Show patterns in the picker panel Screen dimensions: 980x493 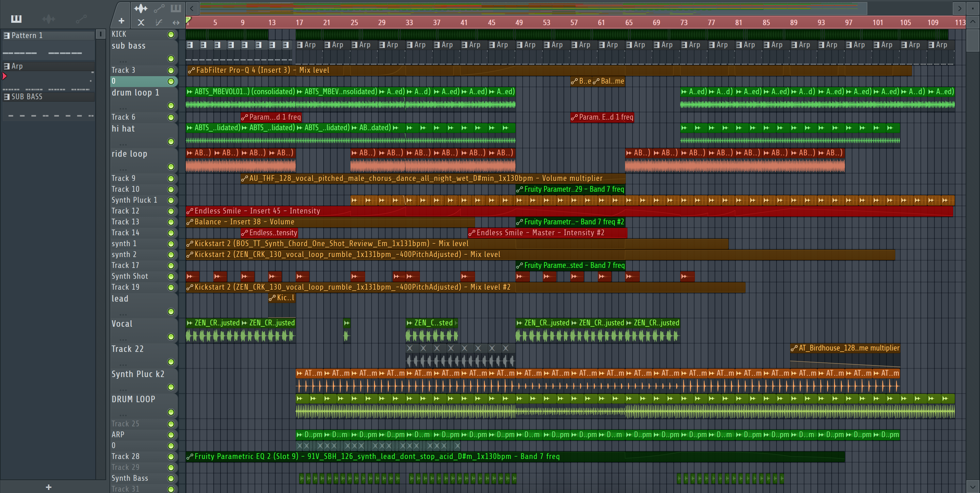click(16, 19)
